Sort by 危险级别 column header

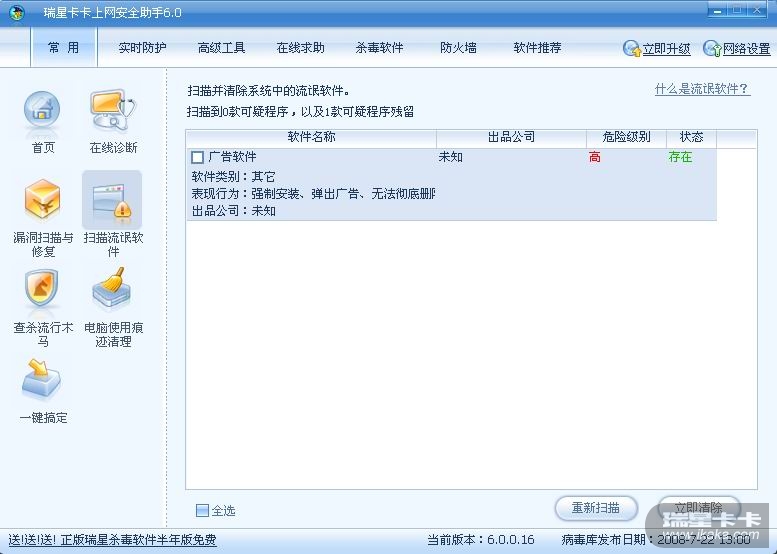click(626, 137)
